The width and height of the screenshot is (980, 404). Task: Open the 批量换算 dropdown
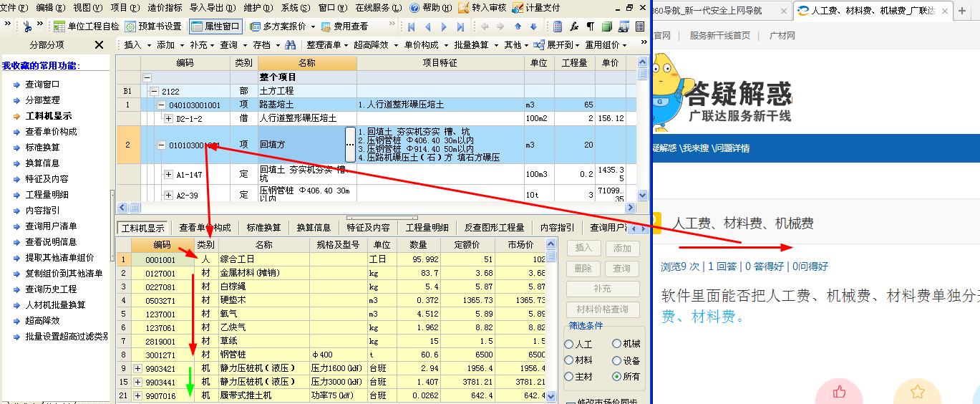click(476, 44)
